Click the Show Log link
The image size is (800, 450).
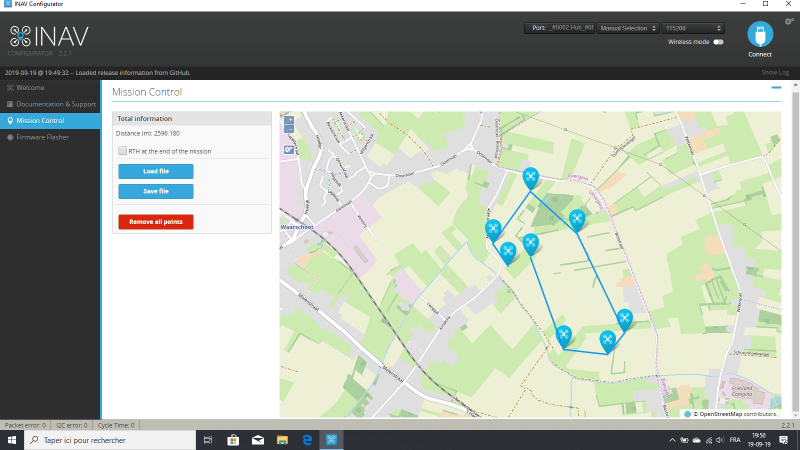[x=774, y=72]
